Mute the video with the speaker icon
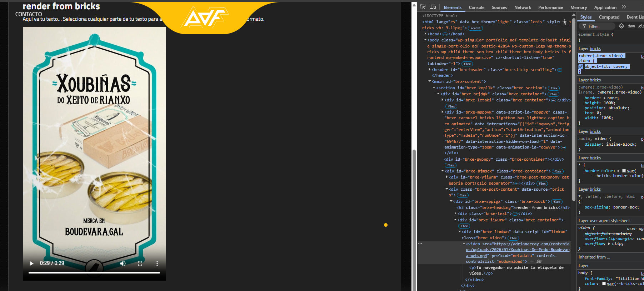The image size is (644, 291). pyautogui.click(x=123, y=264)
